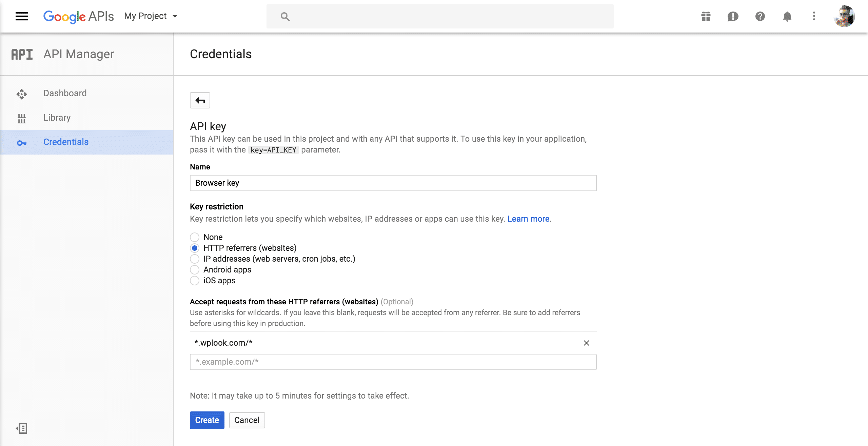Image resolution: width=868 pixels, height=446 pixels.
Task: Click the report issue icon
Action: pyautogui.click(x=733, y=16)
